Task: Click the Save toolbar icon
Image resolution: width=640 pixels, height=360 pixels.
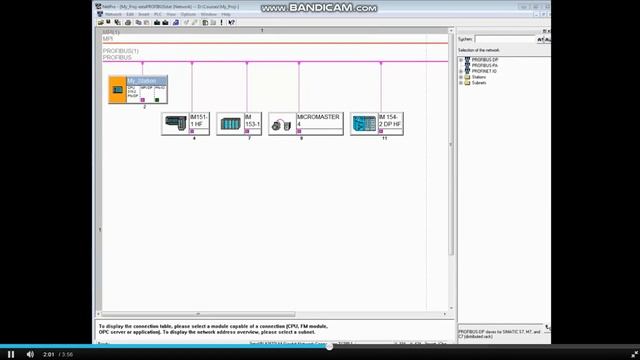Action: 109,22
